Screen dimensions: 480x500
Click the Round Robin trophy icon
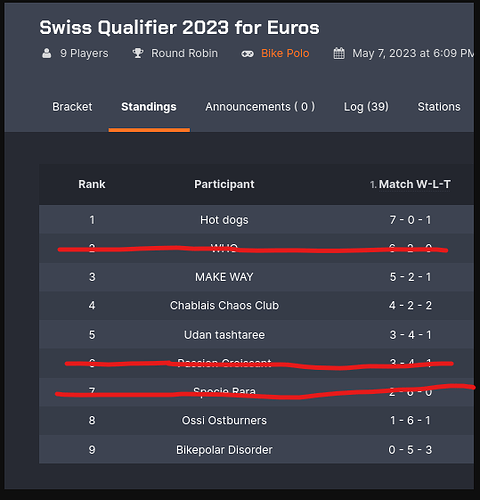[138, 53]
